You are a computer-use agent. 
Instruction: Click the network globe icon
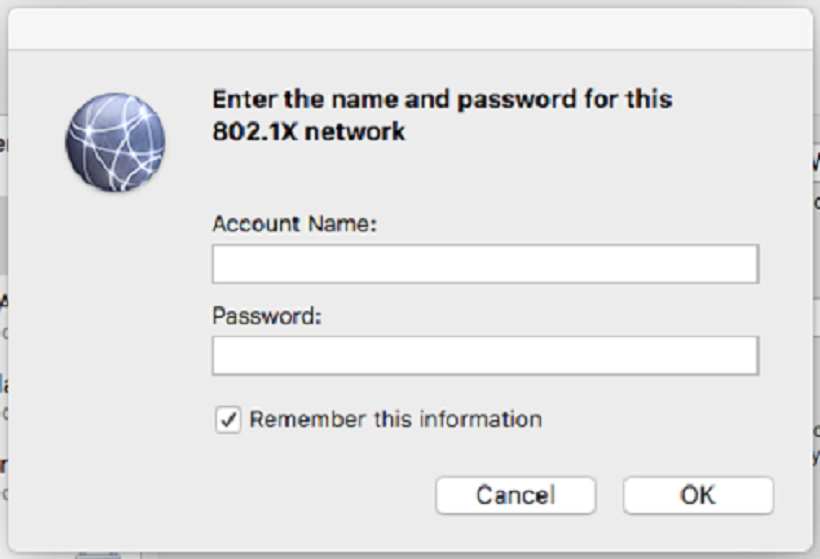[115, 142]
